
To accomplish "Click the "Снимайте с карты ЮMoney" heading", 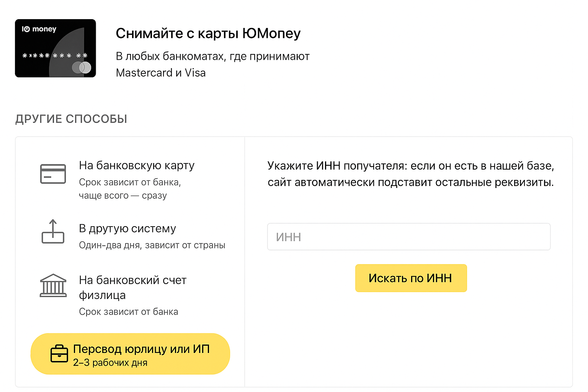I will pyautogui.click(x=208, y=34).
